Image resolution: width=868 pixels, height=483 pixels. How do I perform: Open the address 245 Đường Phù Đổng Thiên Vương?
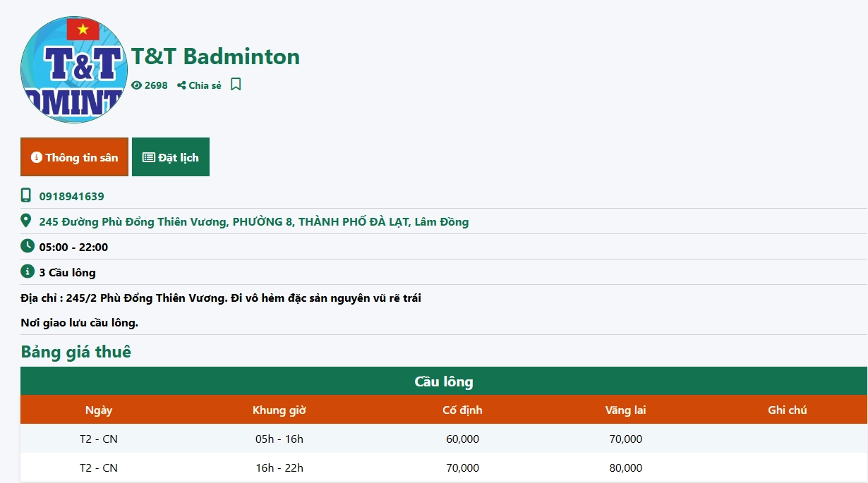click(254, 222)
